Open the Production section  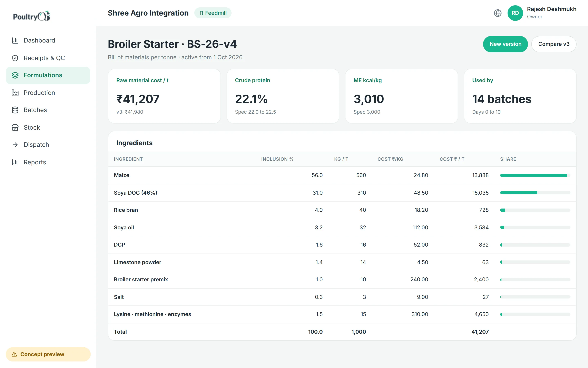tap(48, 93)
